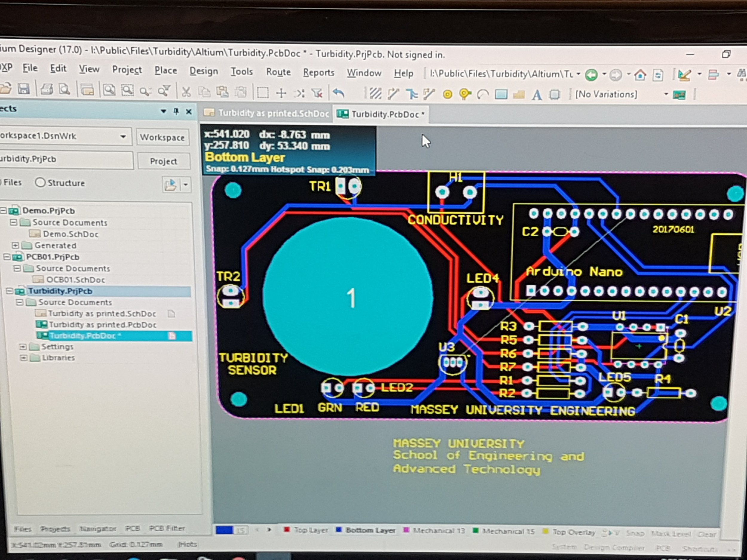
Task: Click the Deselect All icon
Action: pos(299,93)
